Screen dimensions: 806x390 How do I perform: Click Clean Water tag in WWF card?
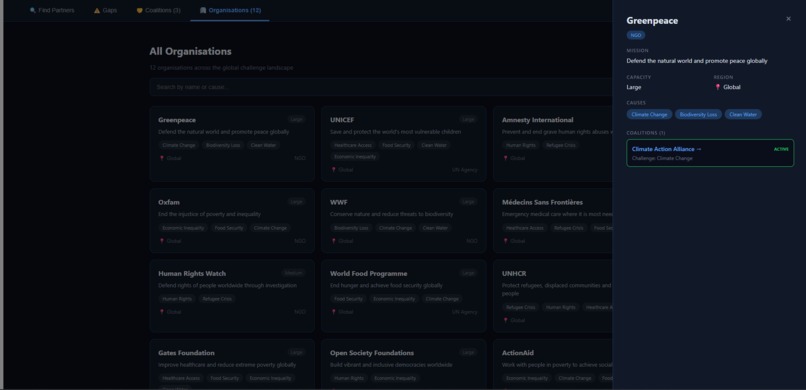[435, 228]
